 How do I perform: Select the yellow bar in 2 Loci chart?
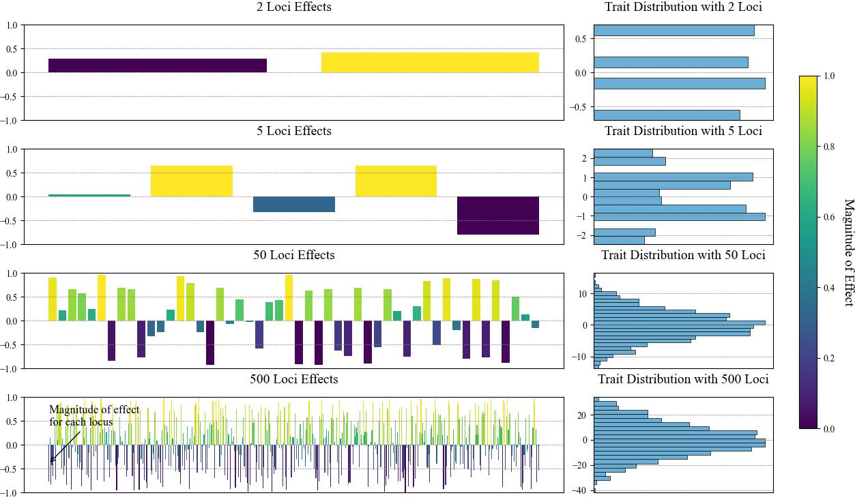click(430, 63)
